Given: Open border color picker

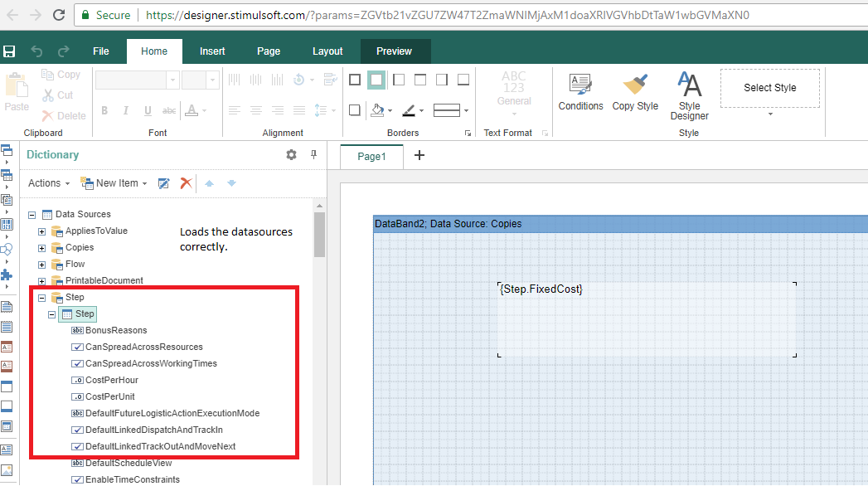Looking at the screenshot, I should (x=412, y=110).
